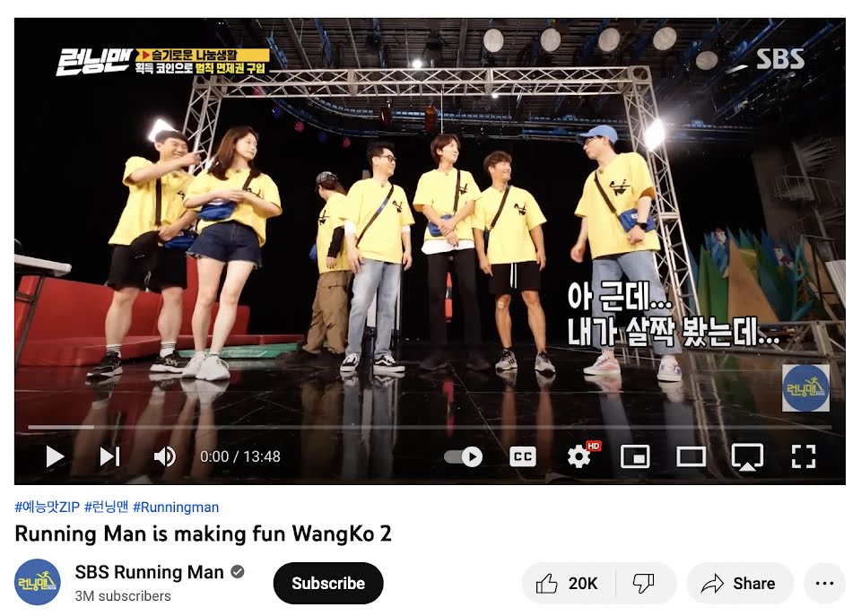Open the #예능맛ZIP hashtag
Screen dimensions: 861x616
point(48,507)
